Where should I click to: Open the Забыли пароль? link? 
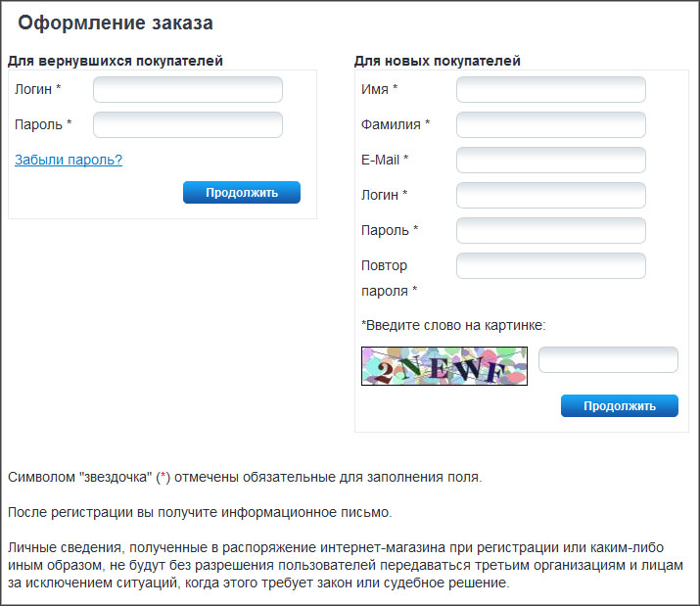point(69,160)
